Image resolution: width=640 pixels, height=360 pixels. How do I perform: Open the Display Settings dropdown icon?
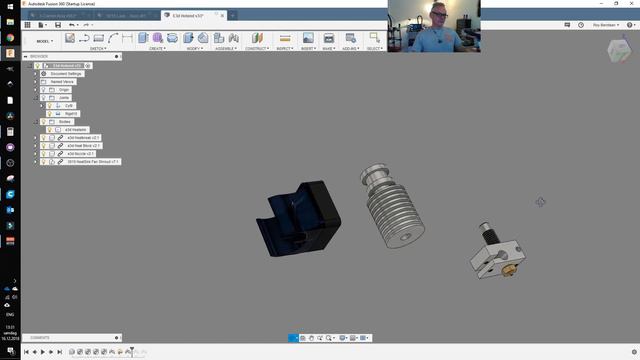[343, 338]
